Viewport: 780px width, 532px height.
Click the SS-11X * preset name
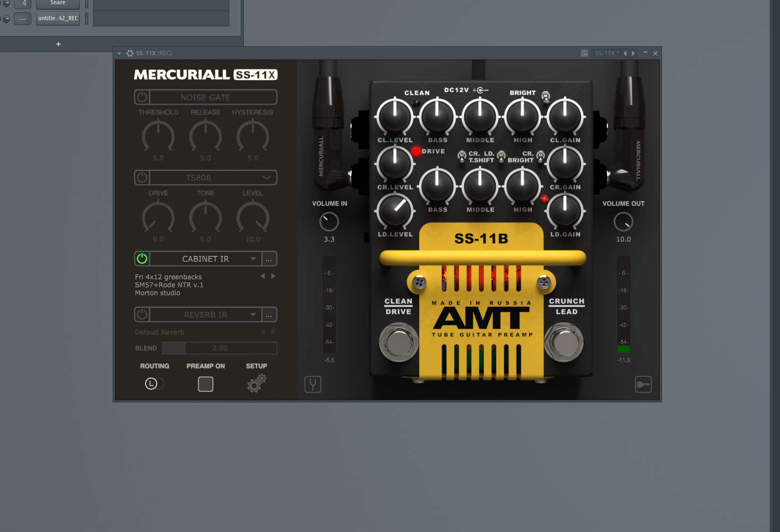pos(607,53)
